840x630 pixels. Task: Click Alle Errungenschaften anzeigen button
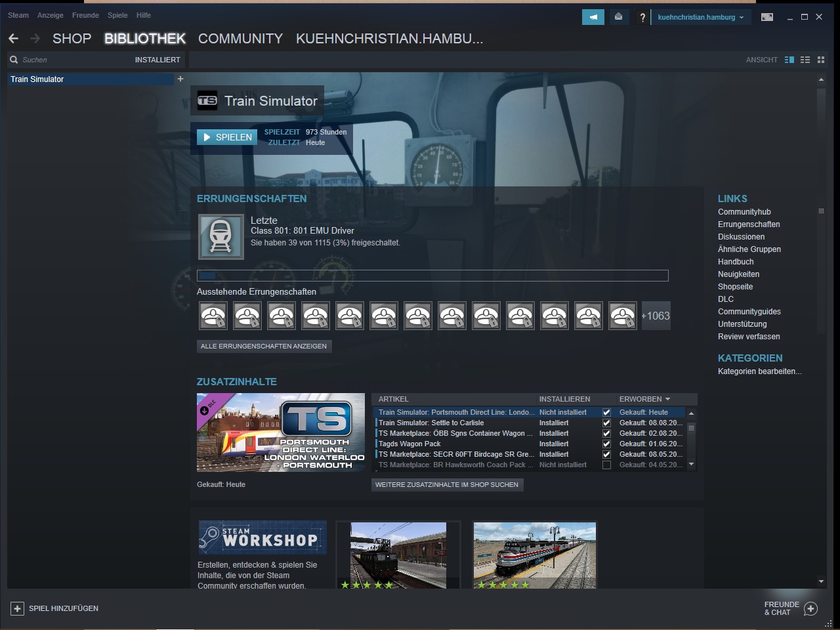pyautogui.click(x=264, y=346)
